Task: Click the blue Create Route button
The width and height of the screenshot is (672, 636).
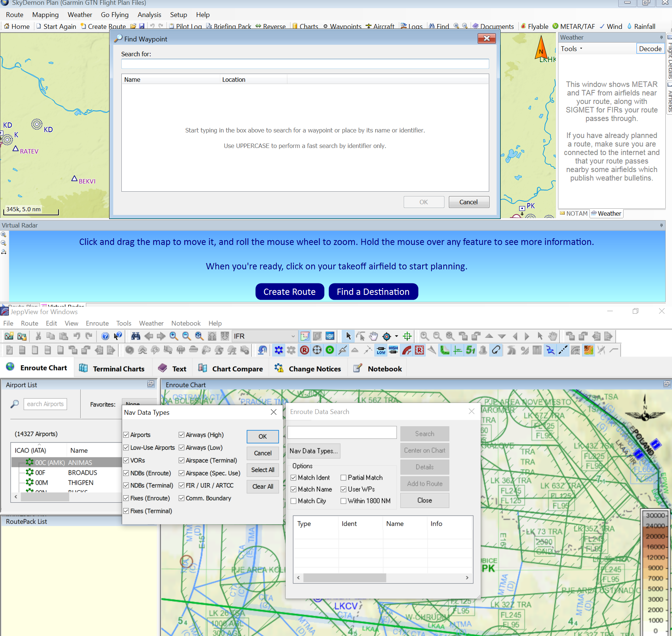Action: point(290,292)
